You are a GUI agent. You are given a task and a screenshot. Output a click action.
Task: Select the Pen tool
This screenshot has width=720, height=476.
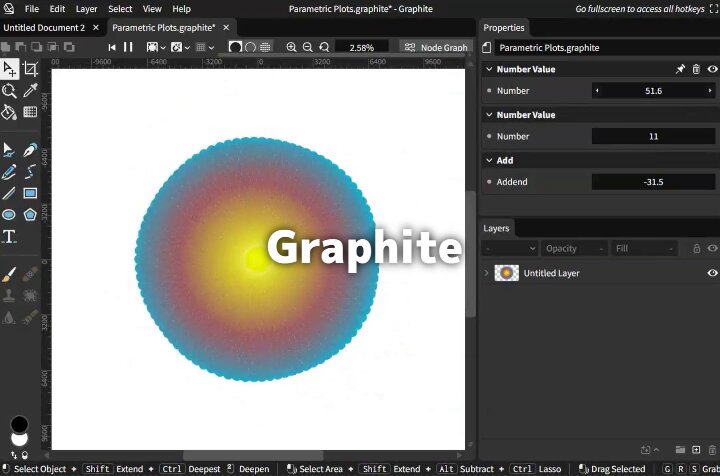30,150
